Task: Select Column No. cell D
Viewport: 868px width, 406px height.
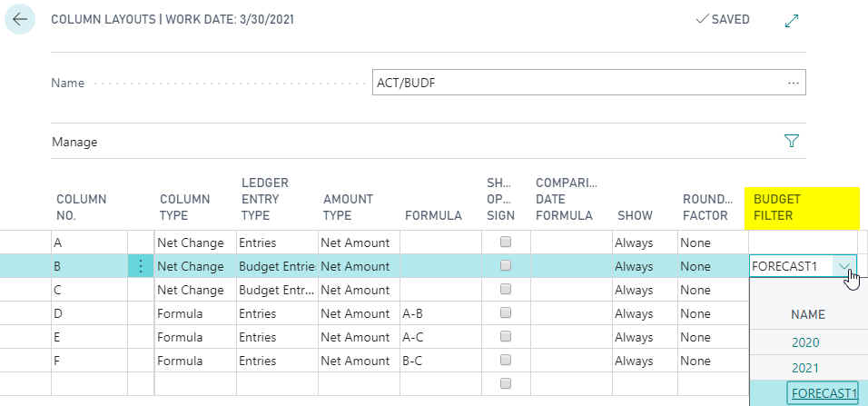Action: click(x=89, y=313)
